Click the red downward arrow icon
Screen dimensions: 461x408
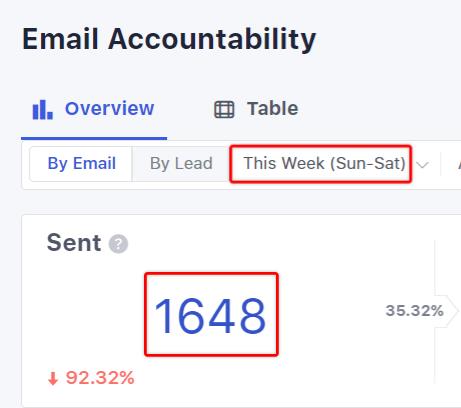tap(53, 379)
